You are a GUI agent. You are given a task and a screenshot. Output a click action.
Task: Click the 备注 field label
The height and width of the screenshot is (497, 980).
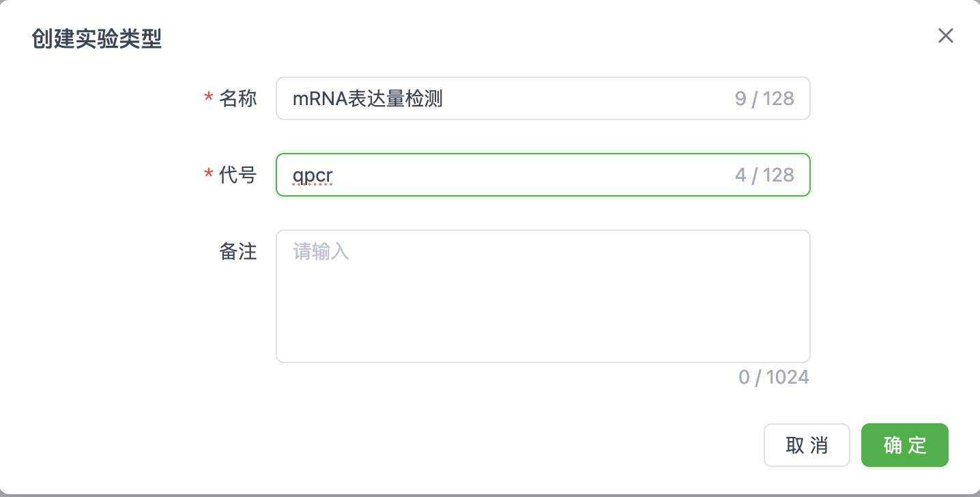pyautogui.click(x=237, y=252)
